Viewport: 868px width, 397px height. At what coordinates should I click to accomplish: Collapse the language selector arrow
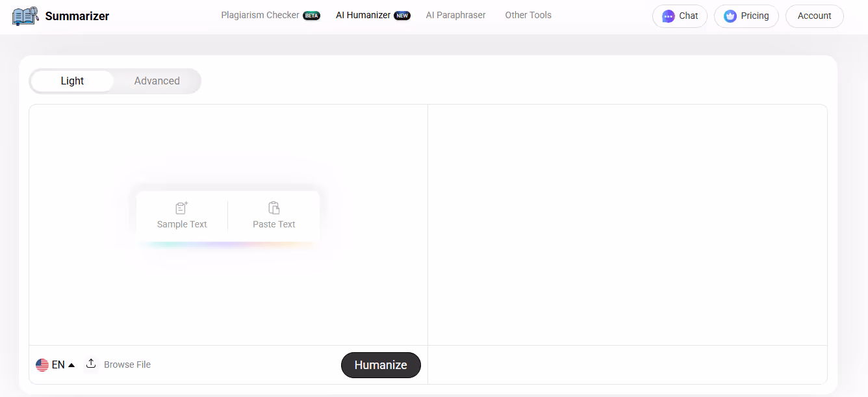click(71, 365)
